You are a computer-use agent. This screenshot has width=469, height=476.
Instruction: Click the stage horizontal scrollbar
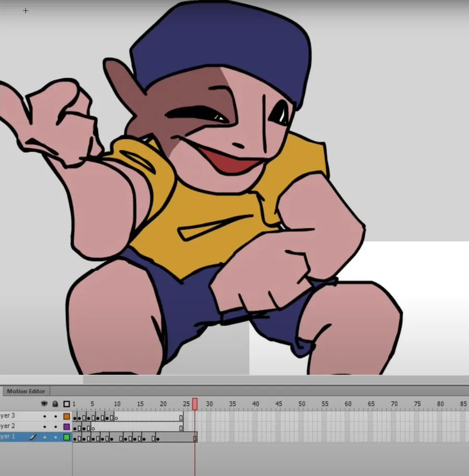click(x=276, y=380)
